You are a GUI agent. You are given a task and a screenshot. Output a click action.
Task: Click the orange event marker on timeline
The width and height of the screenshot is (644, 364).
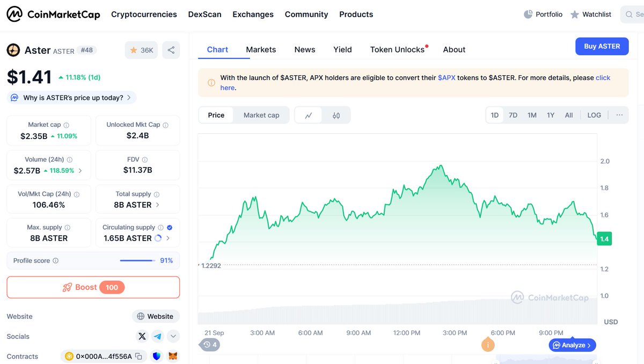tap(488, 345)
